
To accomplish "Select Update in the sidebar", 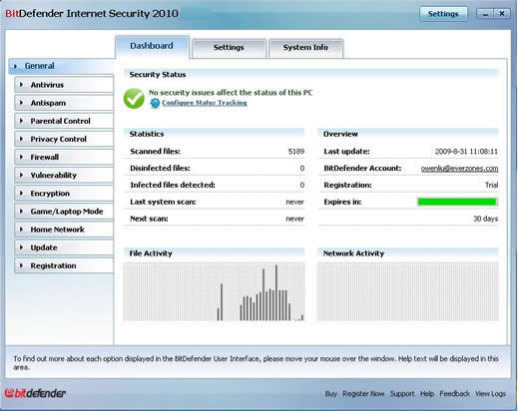I will coord(64,247).
